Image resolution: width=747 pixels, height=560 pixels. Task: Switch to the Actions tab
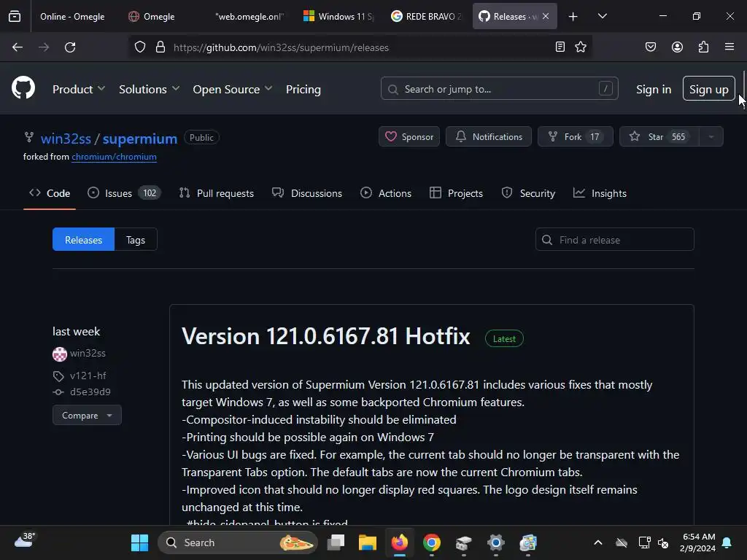pos(386,193)
